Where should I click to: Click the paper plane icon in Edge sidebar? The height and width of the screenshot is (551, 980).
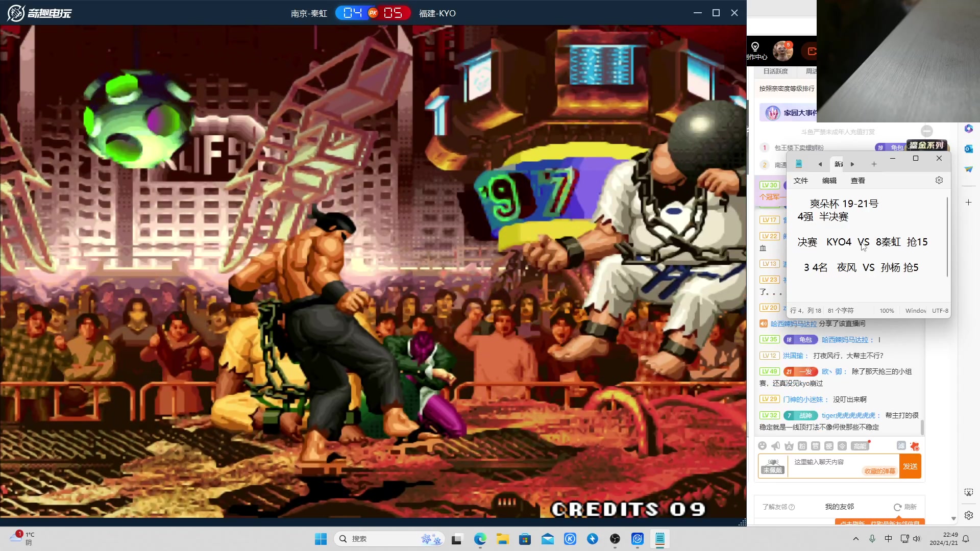point(969,169)
